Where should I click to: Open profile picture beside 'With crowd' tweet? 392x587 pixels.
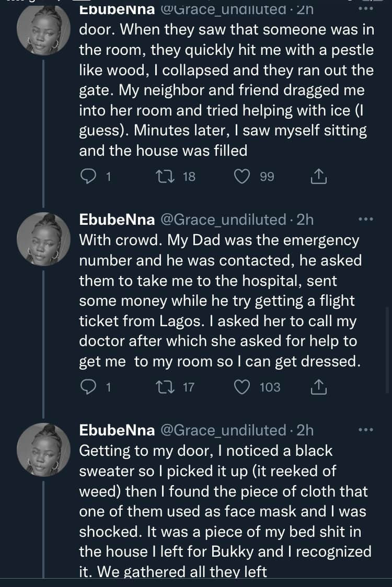point(43,239)
